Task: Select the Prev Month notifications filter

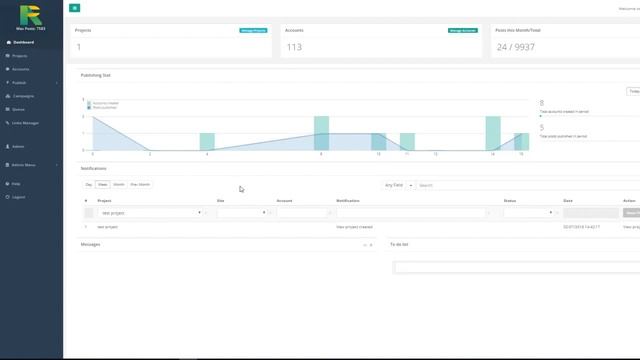Action: 140,184
